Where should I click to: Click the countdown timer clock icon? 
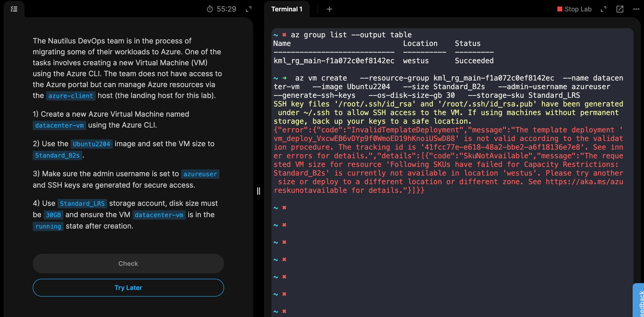click(210, 9)
